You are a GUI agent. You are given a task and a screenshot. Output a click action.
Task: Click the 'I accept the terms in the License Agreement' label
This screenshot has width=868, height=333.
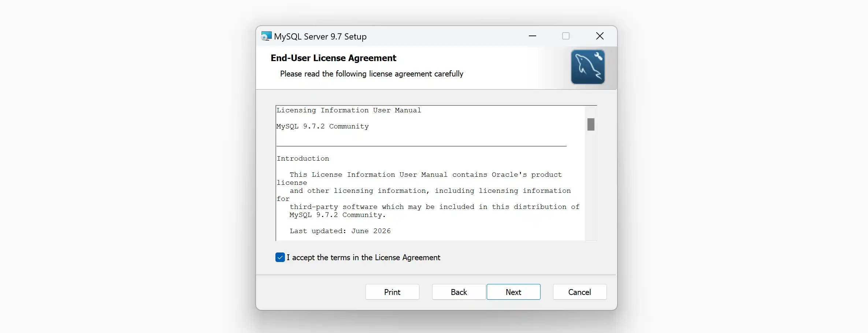[363, 258]
